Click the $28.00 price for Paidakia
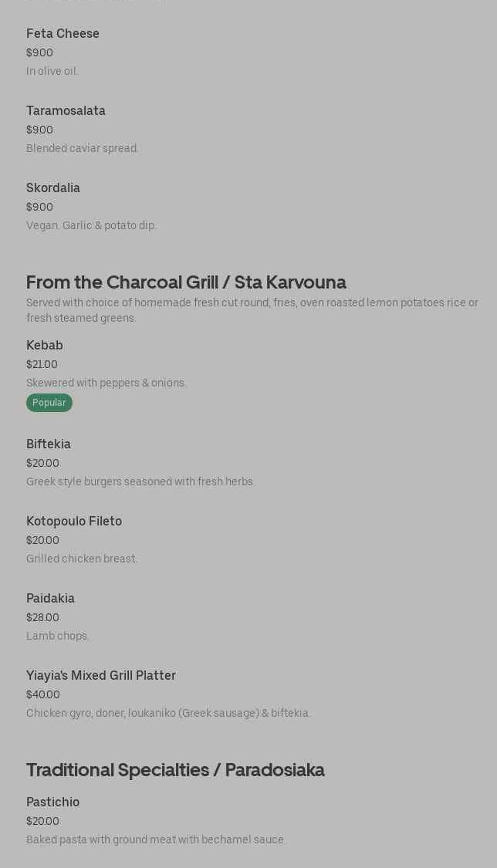 tap(42, 618)
